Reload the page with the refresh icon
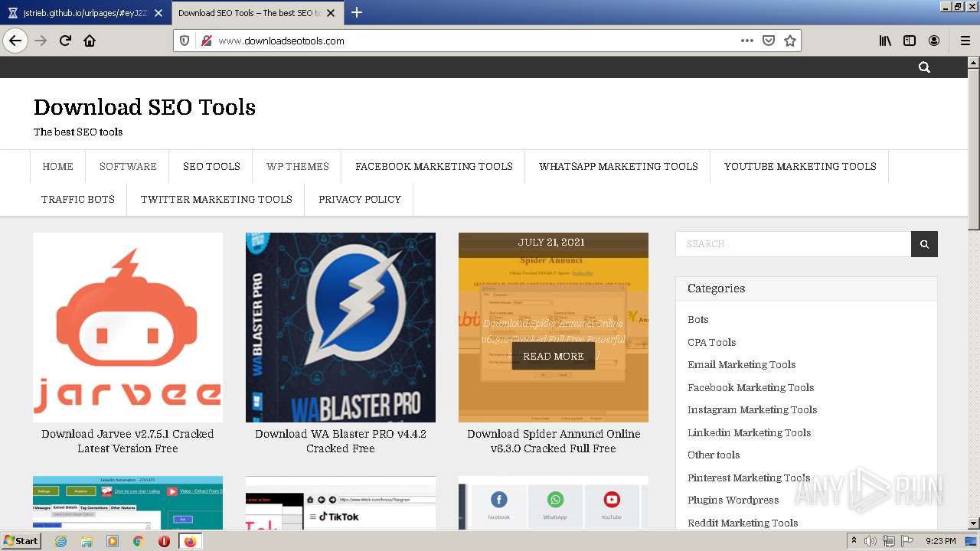Screen dimensions: 980x551 (65, 41)
